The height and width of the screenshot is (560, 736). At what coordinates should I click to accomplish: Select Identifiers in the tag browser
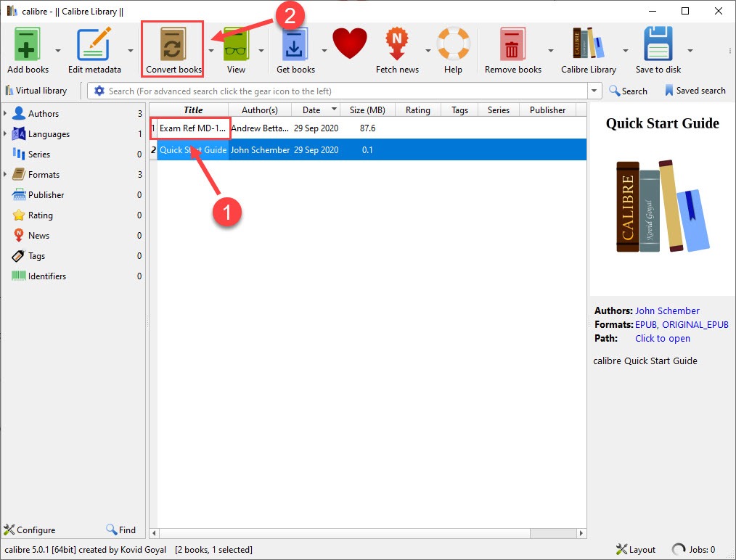[47, 276]
